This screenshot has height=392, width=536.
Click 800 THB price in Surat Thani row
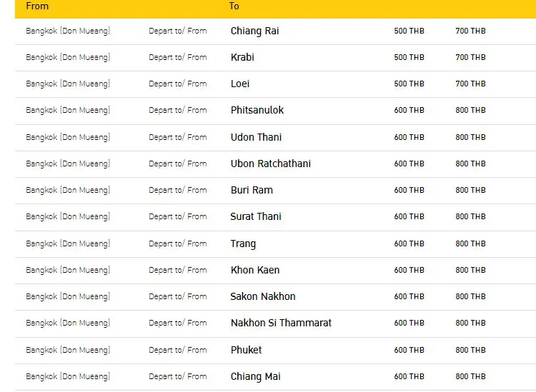(470, 216)
